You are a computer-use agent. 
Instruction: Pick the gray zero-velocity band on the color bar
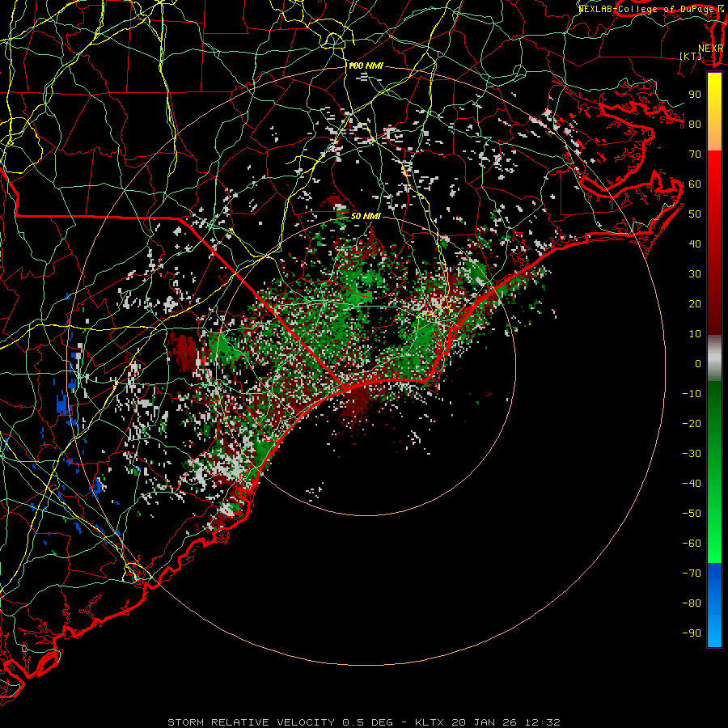[x=714, y=358]
